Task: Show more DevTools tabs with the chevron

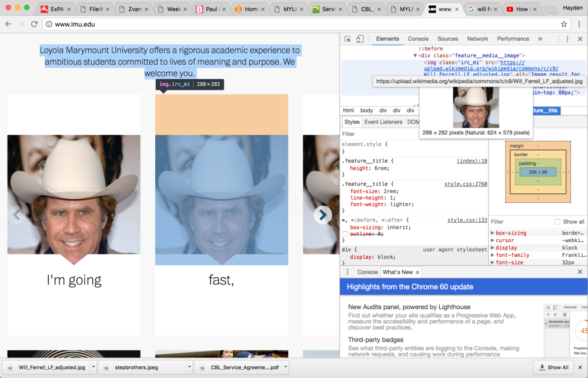Action: point(540,39)
